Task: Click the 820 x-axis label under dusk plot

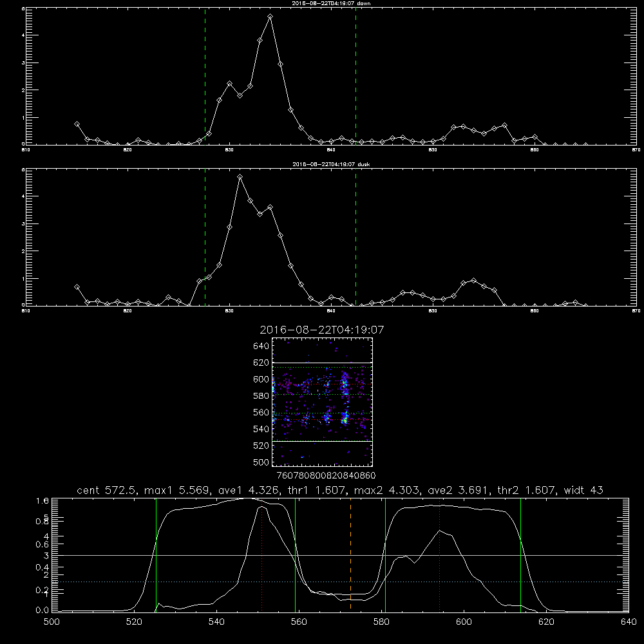Action: coord(128,311)
